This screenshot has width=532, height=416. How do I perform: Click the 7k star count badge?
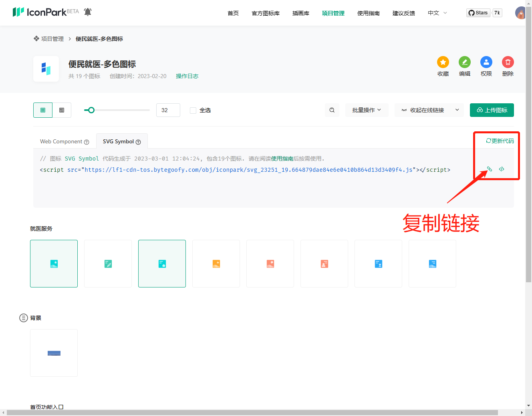coord(497,13)
